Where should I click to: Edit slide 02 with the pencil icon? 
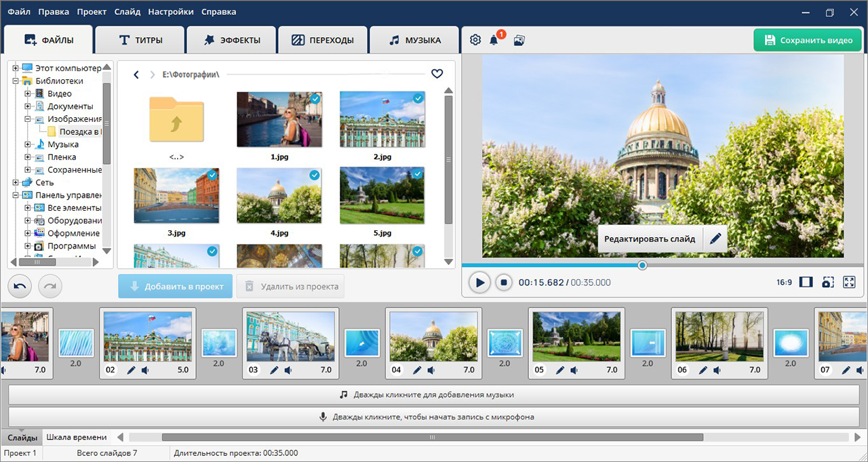click(x=131, y=371)
